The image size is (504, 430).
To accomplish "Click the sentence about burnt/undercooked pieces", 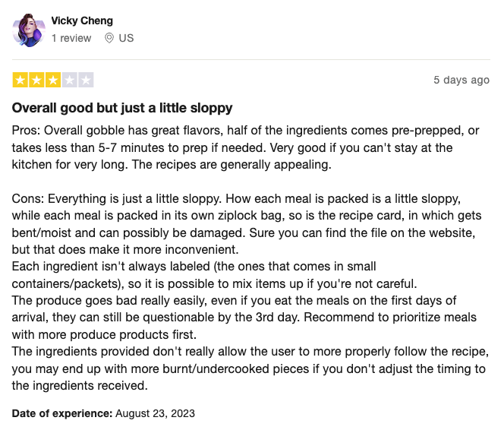I will [x=250, y=368].
